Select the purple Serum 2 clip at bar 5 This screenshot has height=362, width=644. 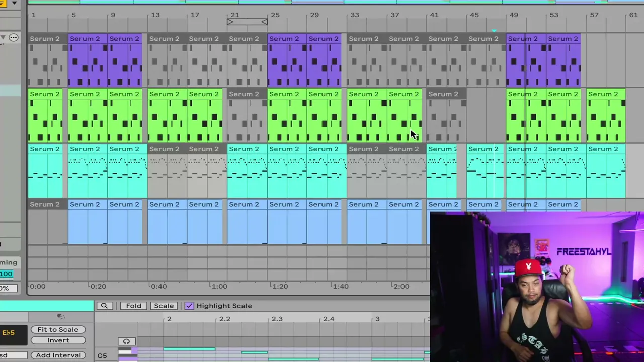point(88,60)
